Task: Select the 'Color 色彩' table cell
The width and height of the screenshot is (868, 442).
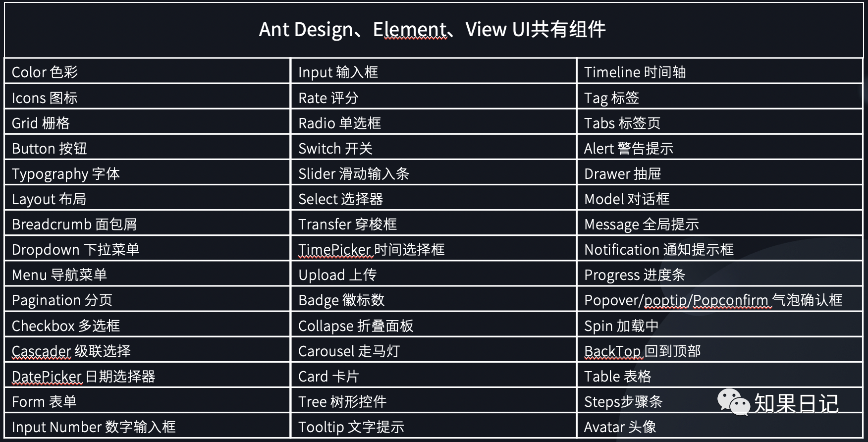Action: (x=147, y=71)
